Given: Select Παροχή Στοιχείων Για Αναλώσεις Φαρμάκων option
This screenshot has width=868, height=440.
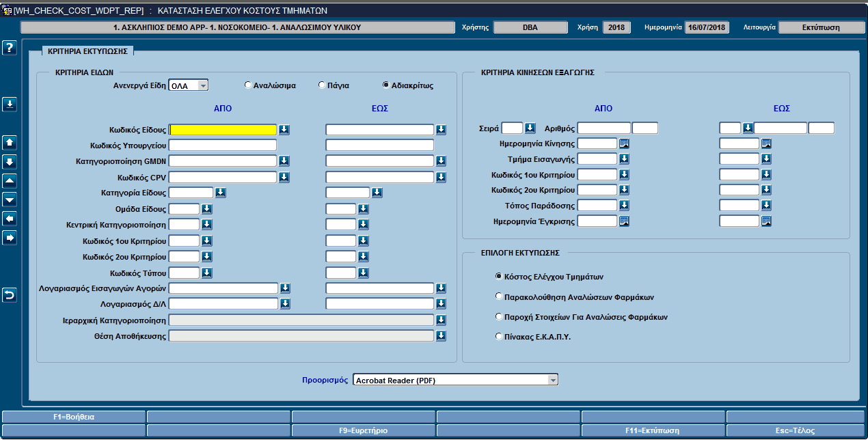Looking at the screenshot, I should pos(499,316).
